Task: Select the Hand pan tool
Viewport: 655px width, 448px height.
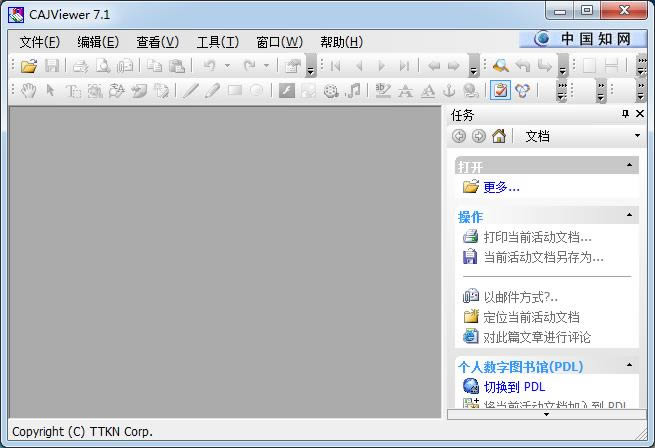Action: pos(29,90)
